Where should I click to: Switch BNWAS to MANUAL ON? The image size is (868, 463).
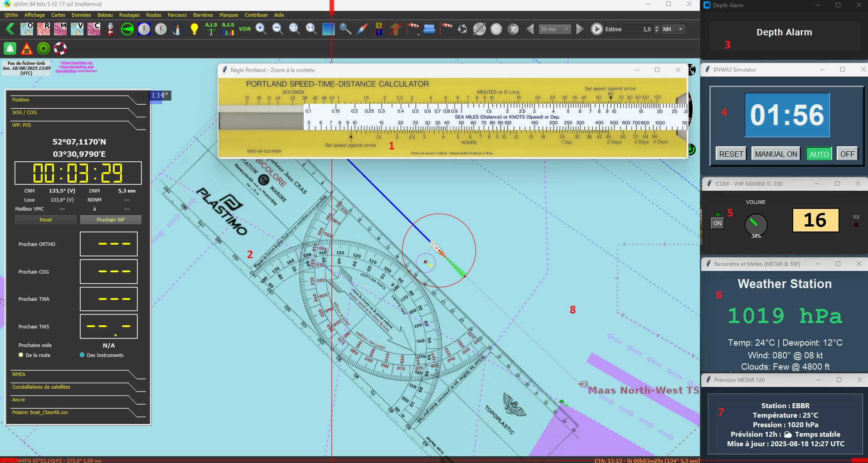pos(776,154)
